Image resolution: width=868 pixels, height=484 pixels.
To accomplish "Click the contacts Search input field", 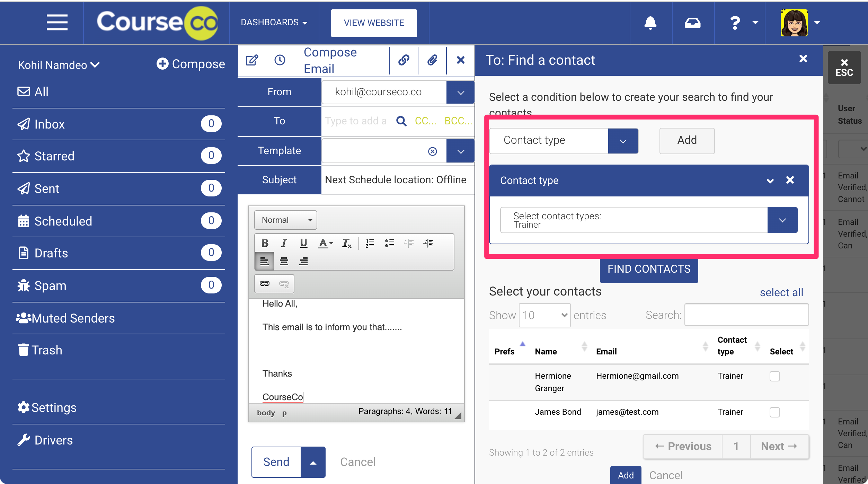I will point(746,315).
